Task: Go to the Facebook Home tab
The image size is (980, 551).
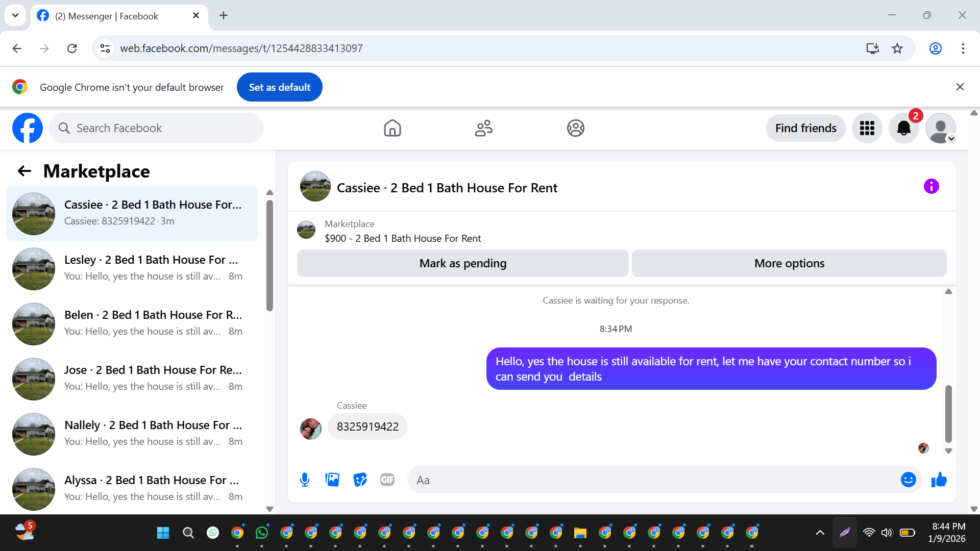Action: pyautogui.click(x=392, y=128)
